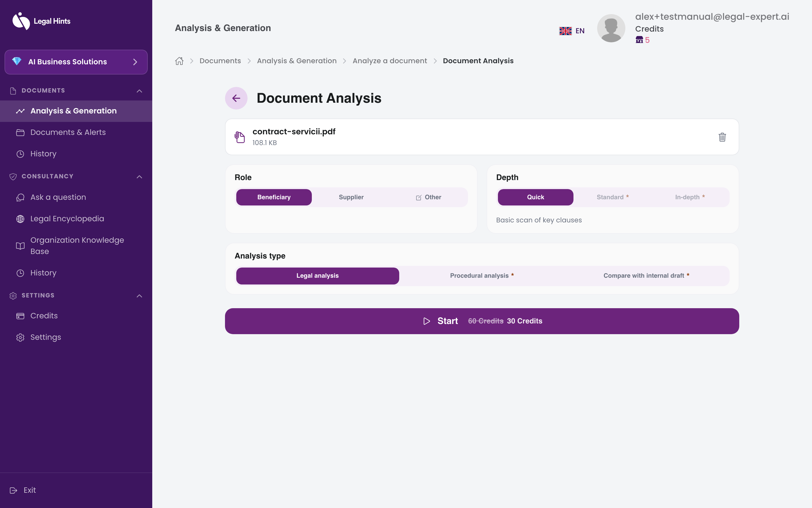Select Procedural analysis type

pyautogui.click(x=482, y=276)
